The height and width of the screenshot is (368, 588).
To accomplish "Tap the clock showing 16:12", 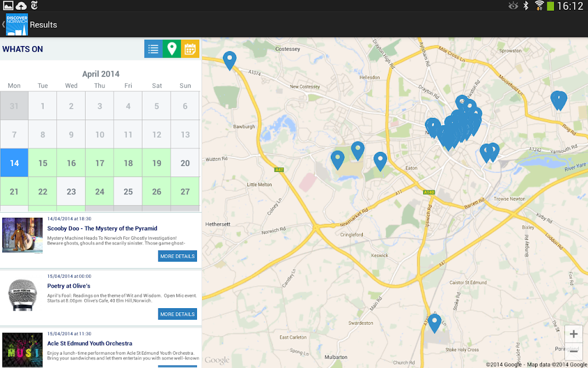I will coord(570,6).
